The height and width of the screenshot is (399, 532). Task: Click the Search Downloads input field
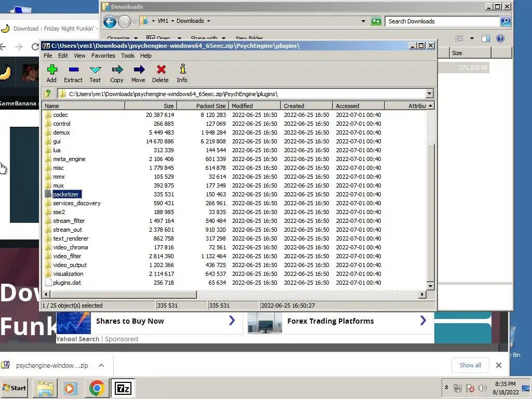(x=442, y=21)
